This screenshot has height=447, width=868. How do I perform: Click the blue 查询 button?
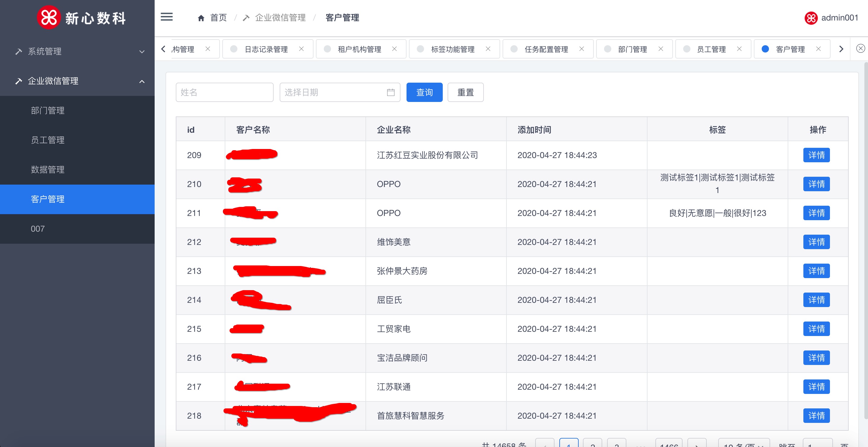coord(424,92)
